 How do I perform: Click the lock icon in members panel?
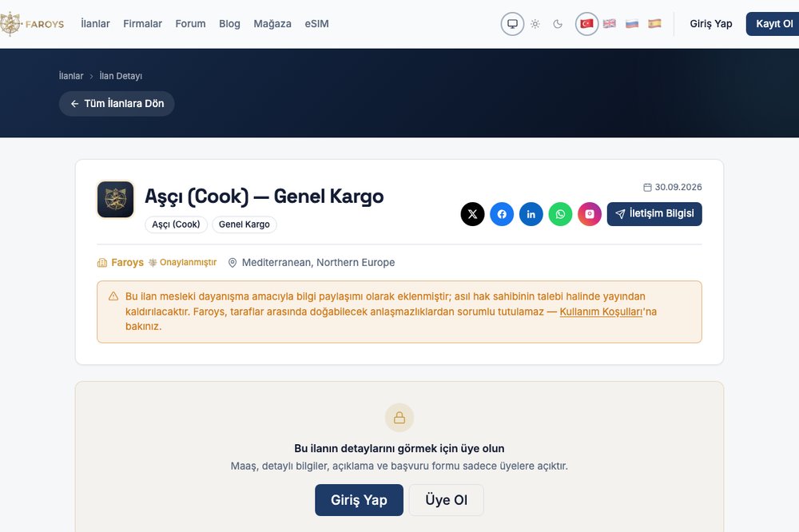399,418
